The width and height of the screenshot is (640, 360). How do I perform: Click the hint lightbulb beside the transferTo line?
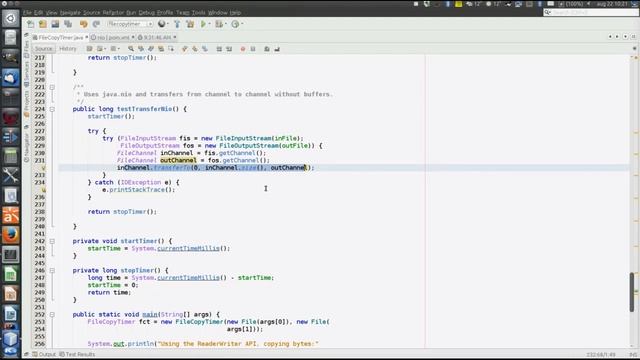click(44, 168)
